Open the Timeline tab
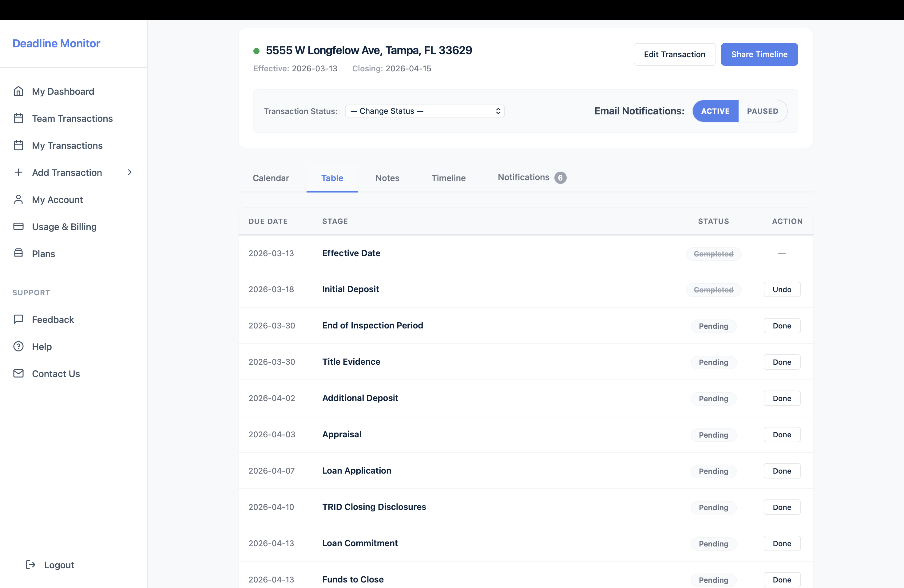The height and width of the screenshot is (588, 904). 448,178
